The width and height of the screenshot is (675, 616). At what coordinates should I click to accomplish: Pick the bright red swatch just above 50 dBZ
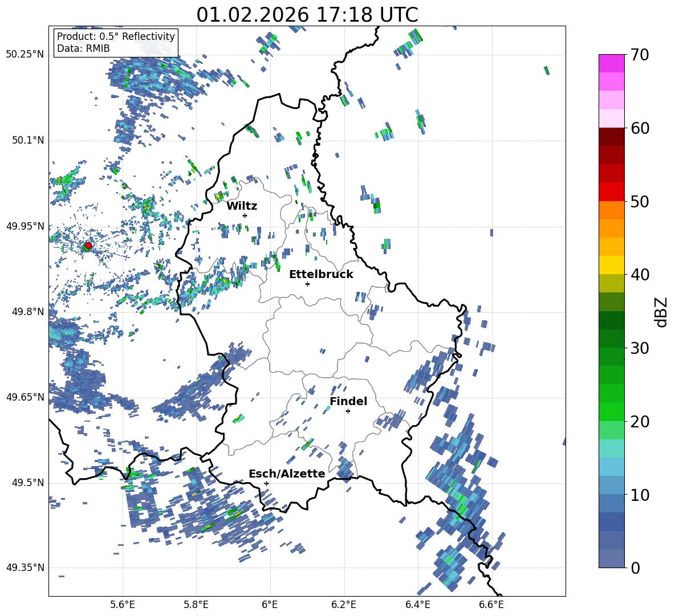pyautogui.click(x=611, y=191)
